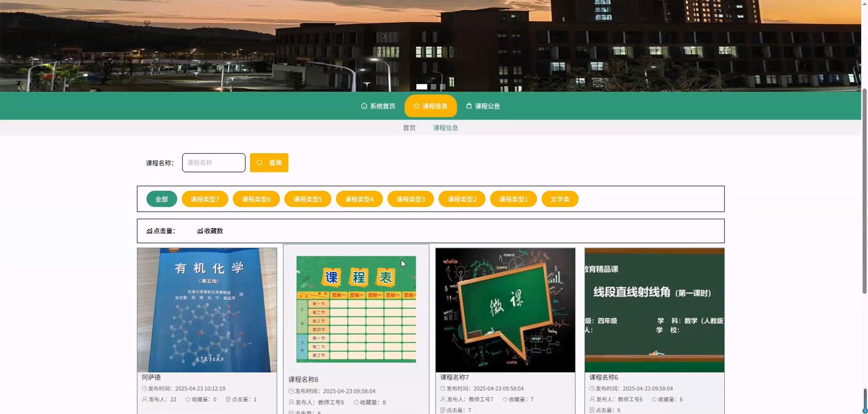This screenshot has width=868, height=414.
Task: Focus the 课程名称 search input field
Action: (214, 163)
